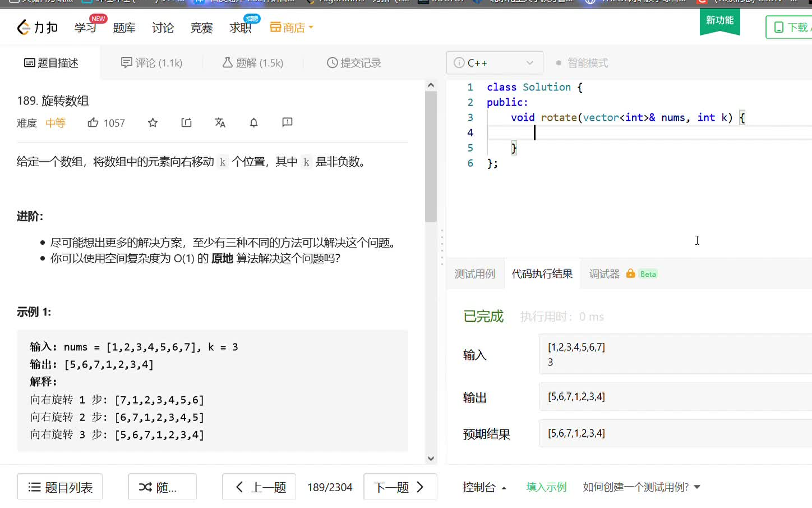Open the 提交记录 tab
The width and height of the screenshot is (812, 508).
[x=354, y=63]
